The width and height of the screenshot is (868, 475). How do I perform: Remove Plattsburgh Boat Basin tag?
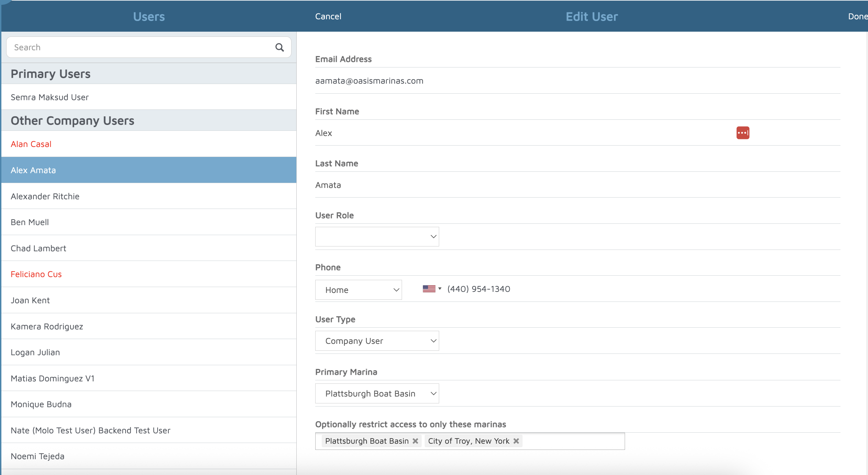415,441
